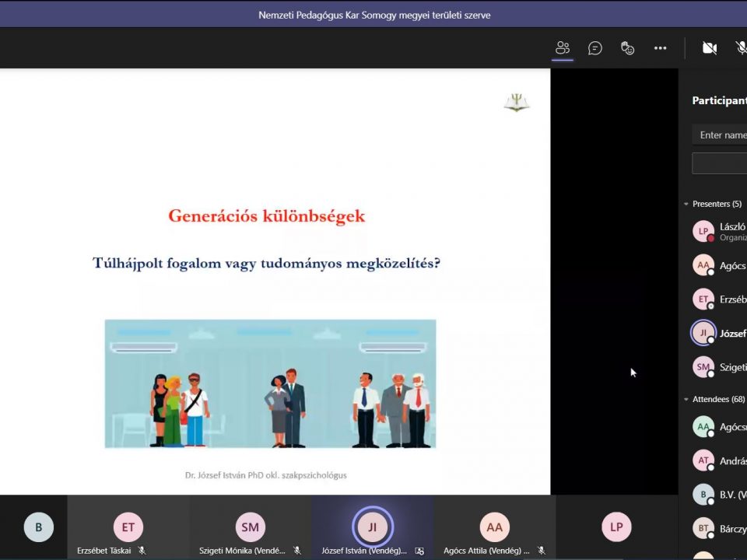The image size is (747, 560).
Task: Unmute the microphone
Action: [741, 48]
